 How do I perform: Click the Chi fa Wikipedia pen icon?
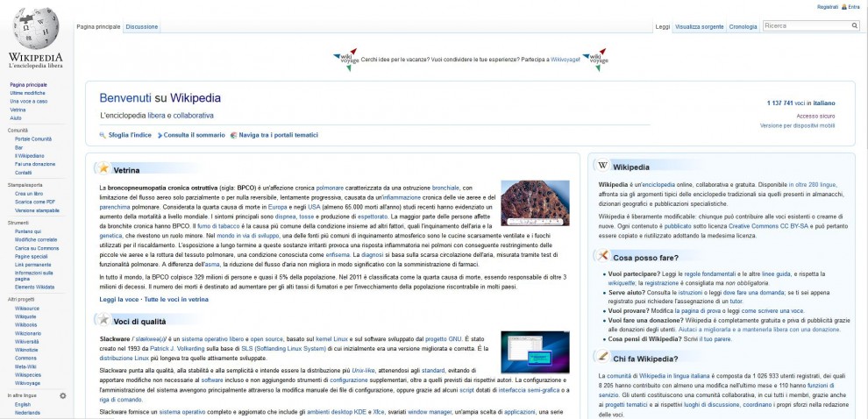[603, 356]
